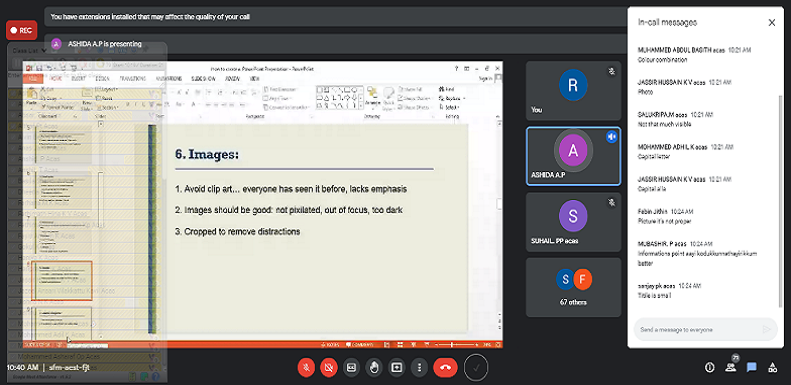Click Find in the Editing group
This screenshot has width=791, height=385.
coord(447,89)
